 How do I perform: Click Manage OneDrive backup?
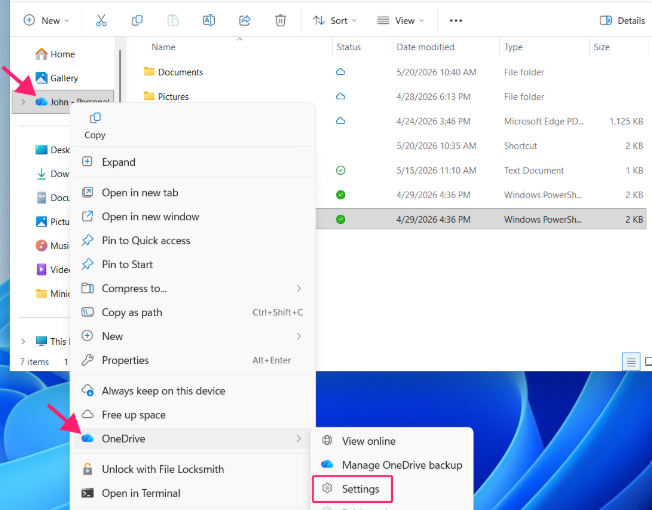pyautogui.click(x=392, y=465)
